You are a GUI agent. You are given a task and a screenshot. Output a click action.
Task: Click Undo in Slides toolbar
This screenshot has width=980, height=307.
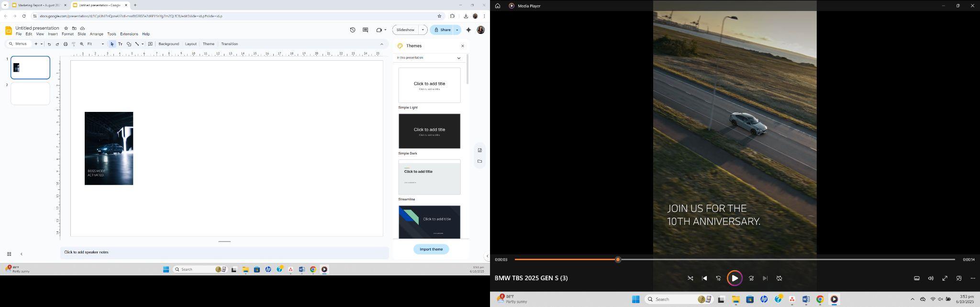point(49,44)
